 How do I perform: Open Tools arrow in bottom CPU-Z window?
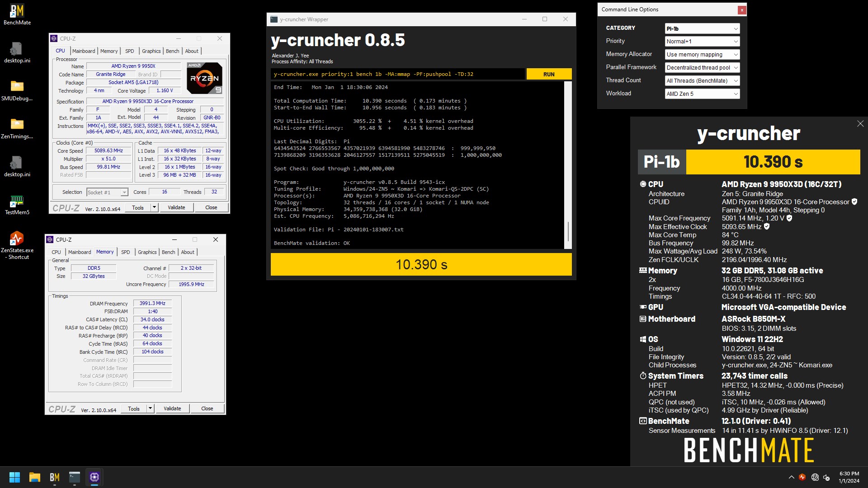point(150,408)
